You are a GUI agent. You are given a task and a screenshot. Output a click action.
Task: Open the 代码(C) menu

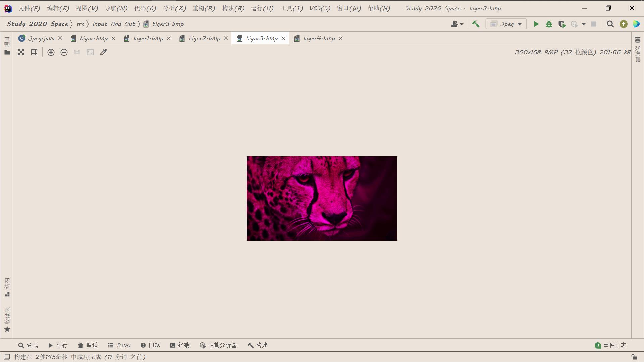coord(145,8)
